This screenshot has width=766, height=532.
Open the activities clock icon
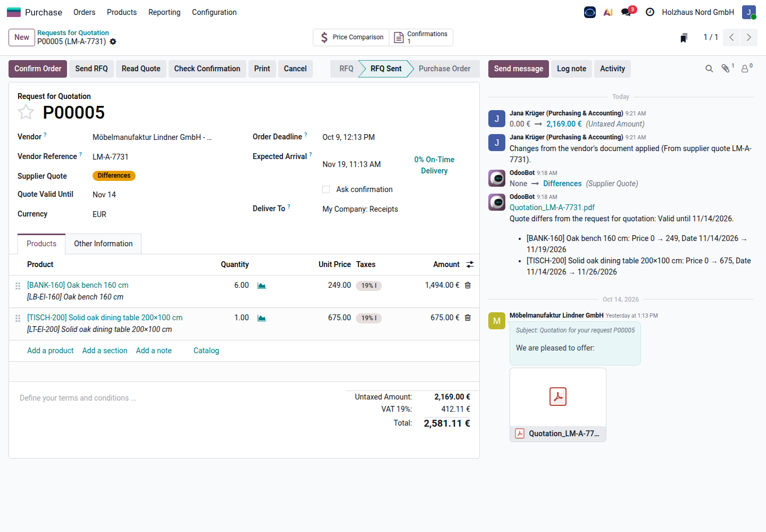650,12
